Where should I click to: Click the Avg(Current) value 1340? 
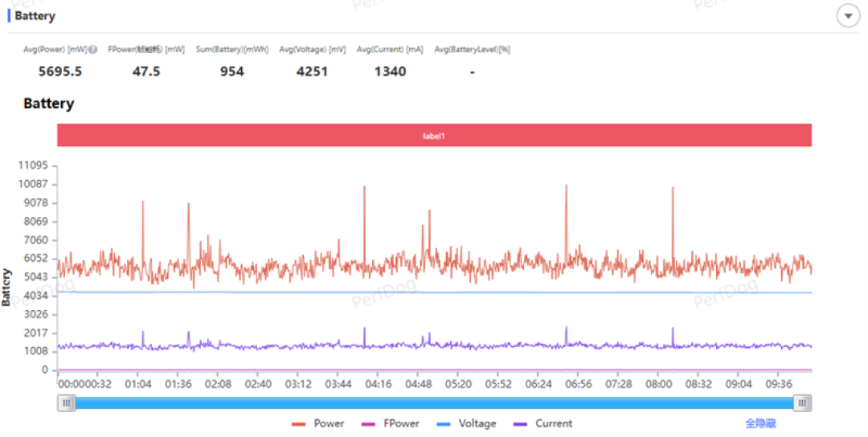coord(391,71)
